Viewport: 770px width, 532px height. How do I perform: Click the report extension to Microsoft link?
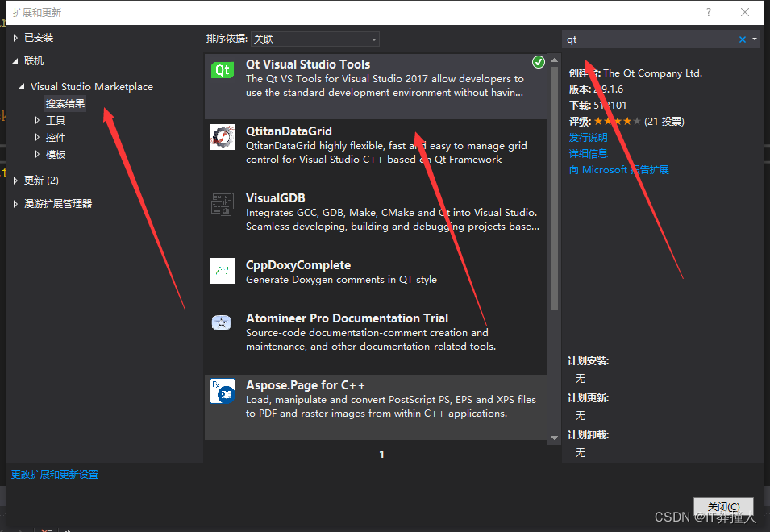point(618,170)
